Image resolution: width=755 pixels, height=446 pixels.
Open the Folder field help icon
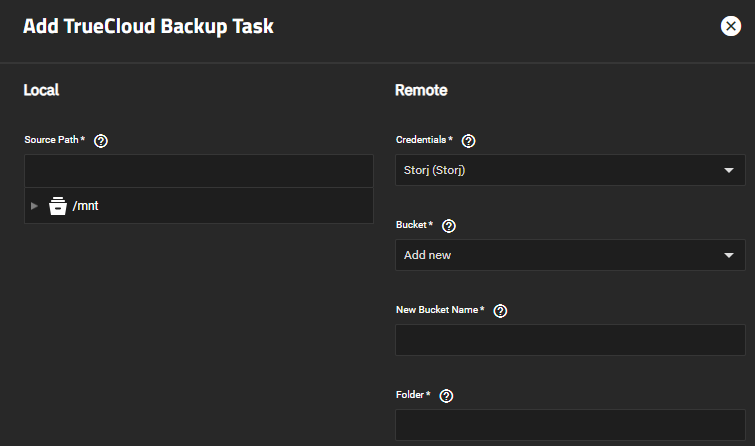pyautogui.click(x=446, y=396)
